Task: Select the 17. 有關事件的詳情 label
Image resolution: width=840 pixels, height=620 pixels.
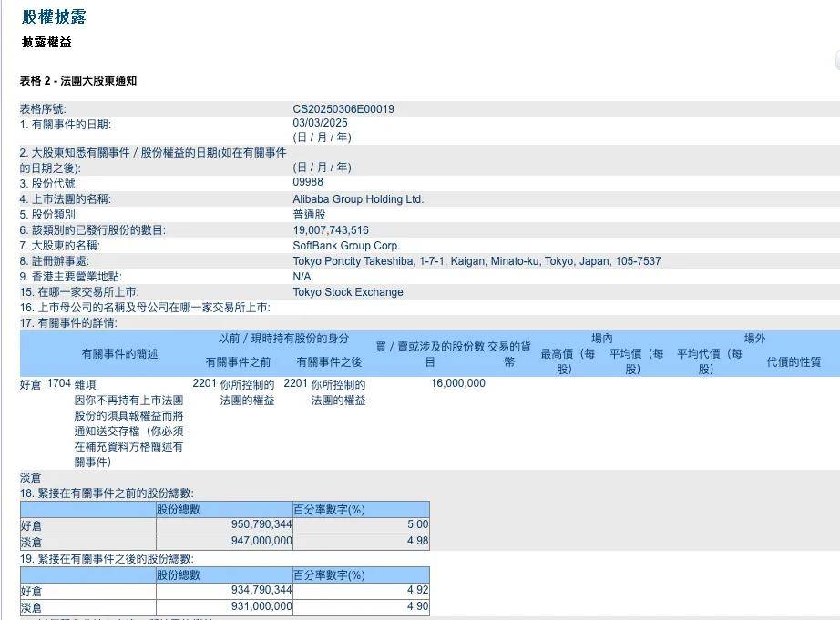Action: click(x=68, y=323)
